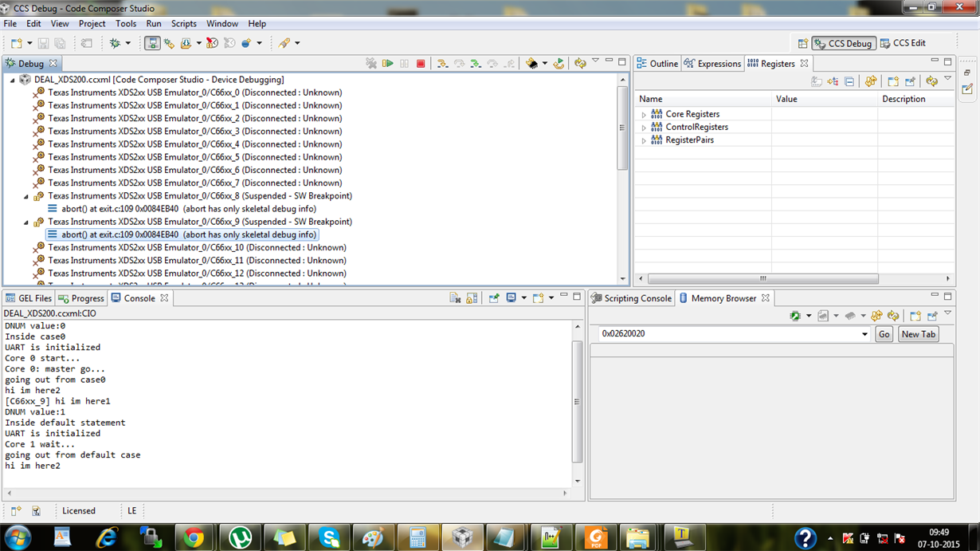The width and height of the screenshot is (980, 551).
Task: Close the Memory Browser tab
Action: (x=766, y=298)
